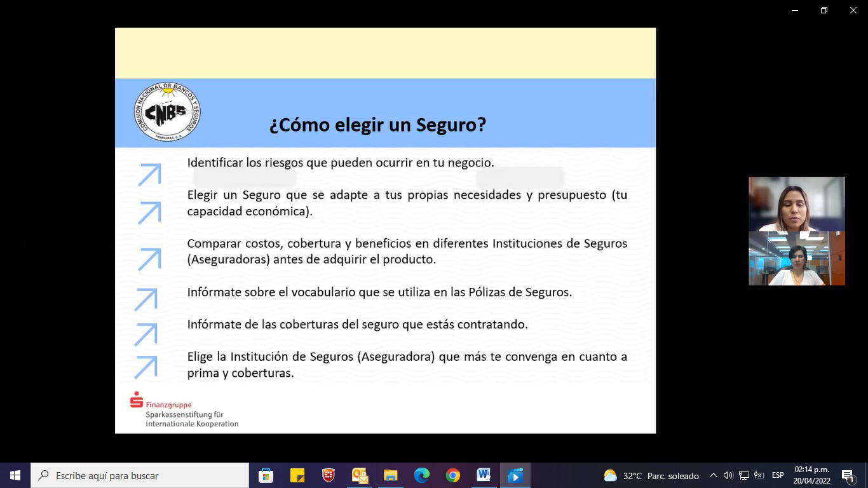The width and height of the screenshot is (868, 488).
Task: Open the clock showing 02:14 p.m. 20/04/2022
Action: 811,475
